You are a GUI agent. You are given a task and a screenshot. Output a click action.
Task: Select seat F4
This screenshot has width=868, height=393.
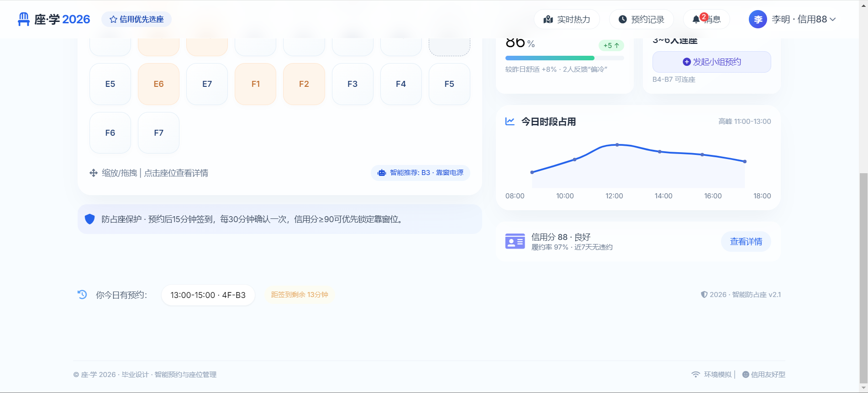click(401, 84)
